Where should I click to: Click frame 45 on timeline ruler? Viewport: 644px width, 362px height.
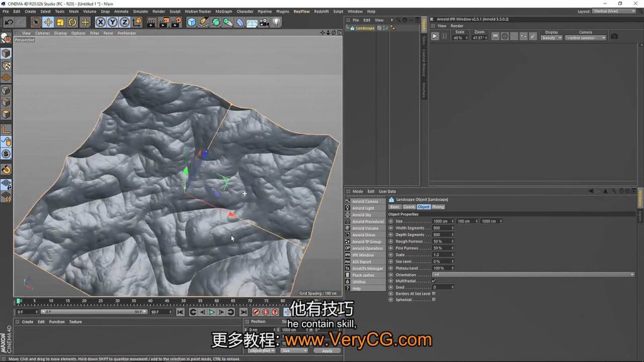pos(167,302)
